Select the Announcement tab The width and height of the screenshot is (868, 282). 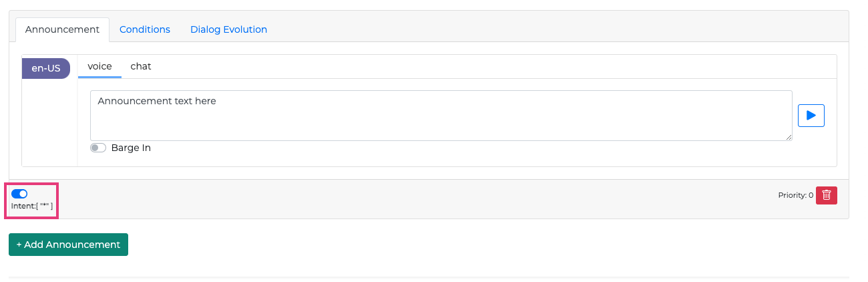coord(62,29)
